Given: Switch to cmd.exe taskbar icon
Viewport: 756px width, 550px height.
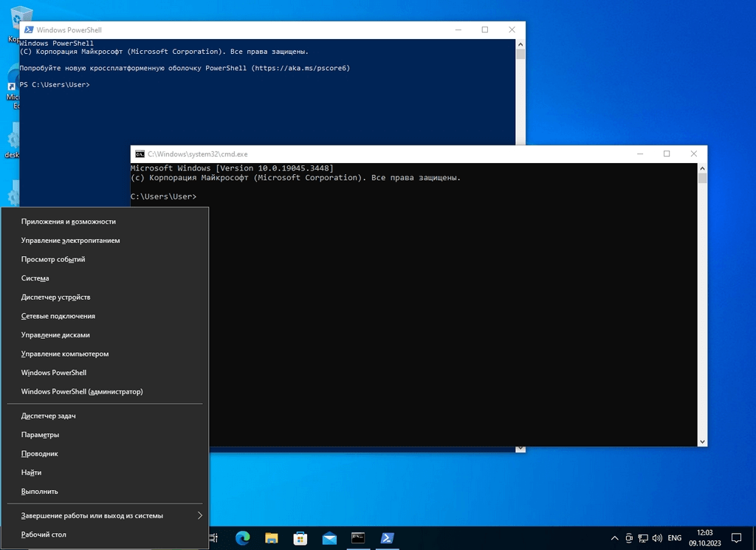Looking at the screenshot, I should [x=358, y=538].
